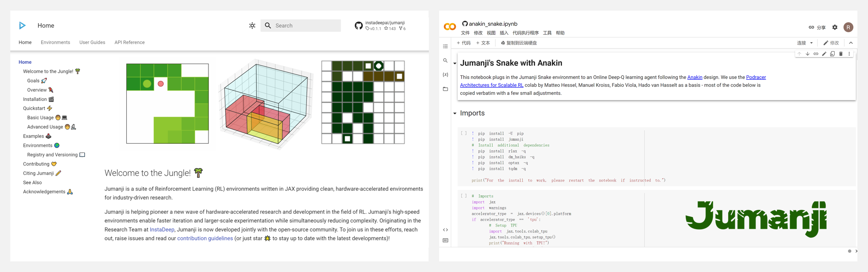Click the dark green grid environment image

[363, 102]
